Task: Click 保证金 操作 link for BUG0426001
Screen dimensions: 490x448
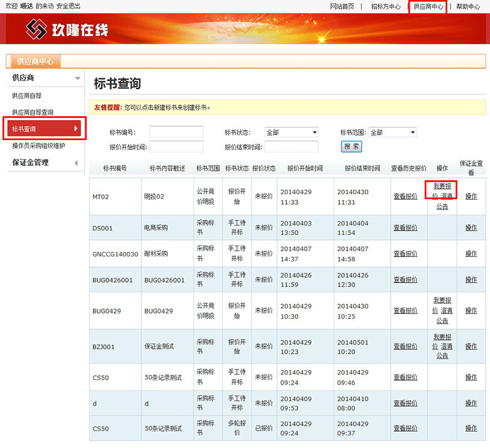Action: coord(471,280)
